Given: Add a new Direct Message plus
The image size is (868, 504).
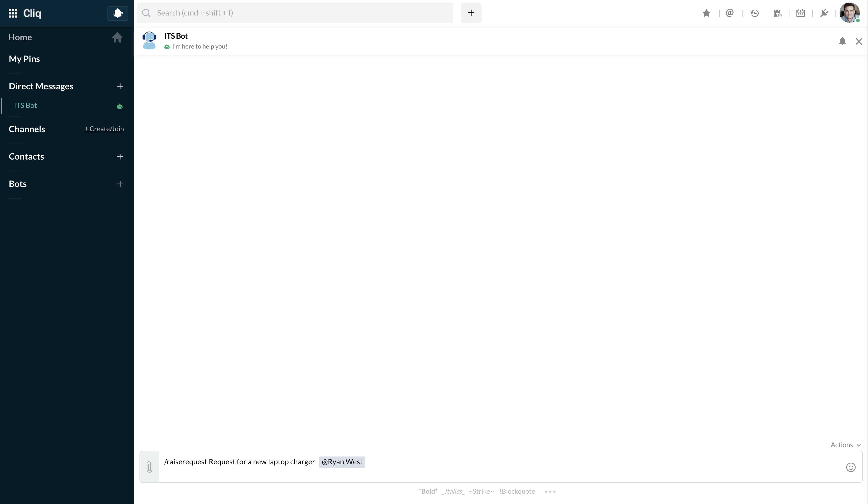Looking at the screenshot, I should pyautogui.click(x=120, y=86).
